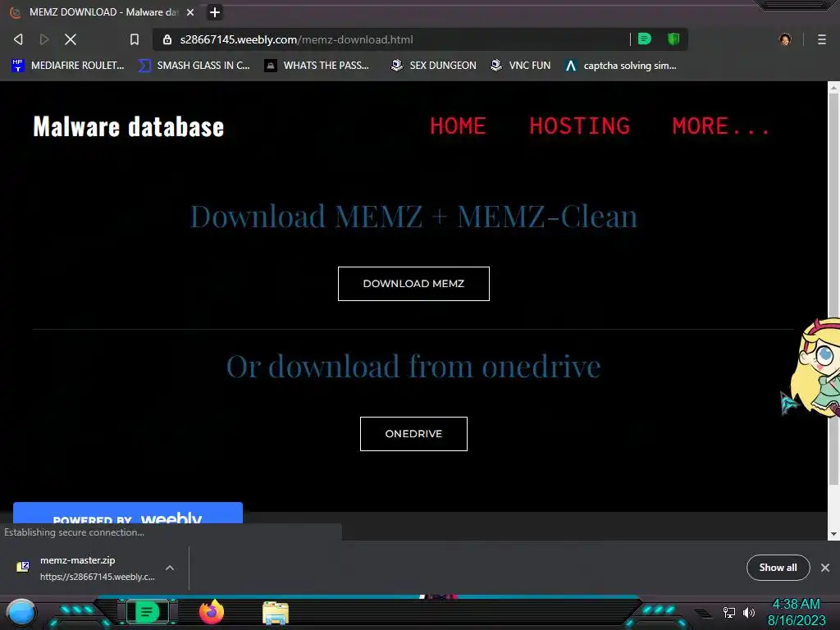
Task: Select the MEMZ DOWNLOAD browser tab
Action: (x=102, y=12)
